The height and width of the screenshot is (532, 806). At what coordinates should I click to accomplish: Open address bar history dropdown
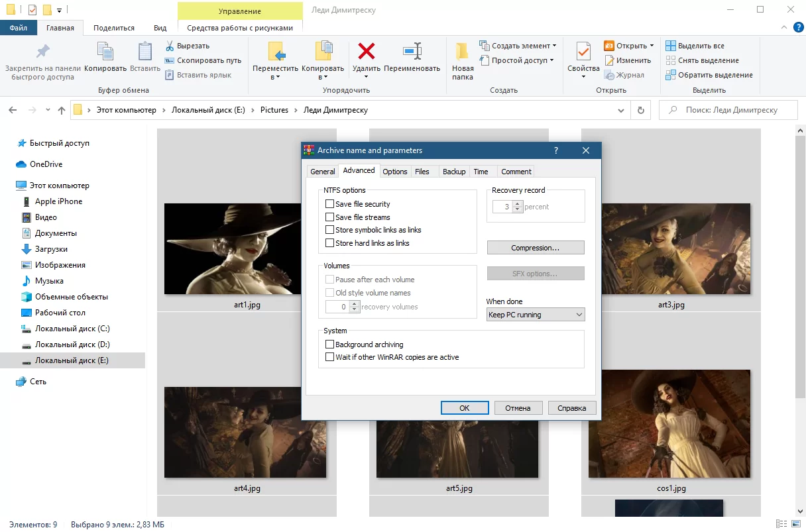[621, 110]
